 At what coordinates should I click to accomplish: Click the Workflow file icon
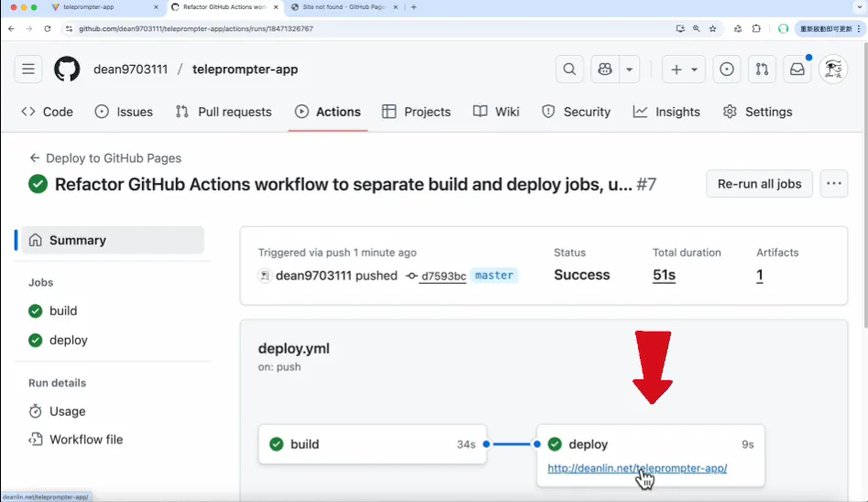(x=36, y=440)
